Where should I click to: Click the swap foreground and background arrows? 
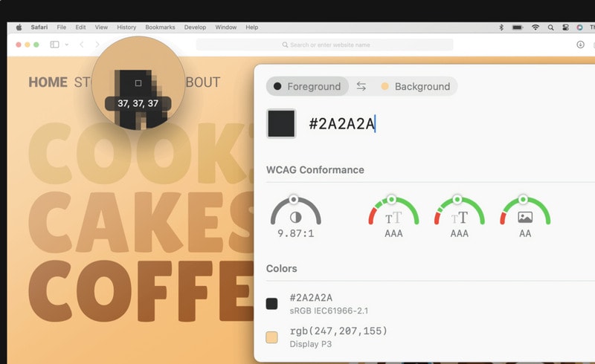coord(361,86)
